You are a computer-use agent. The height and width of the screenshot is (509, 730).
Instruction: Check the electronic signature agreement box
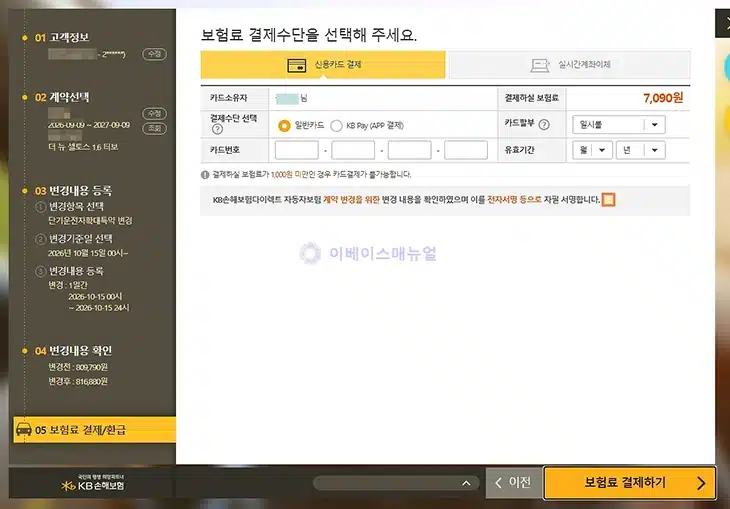(x=608, y=200)
